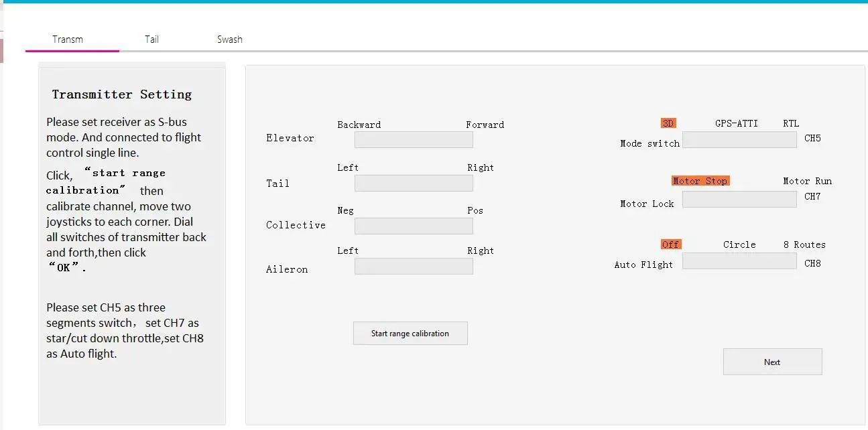868x430 pixels.
Task: Click the Mode switch CH5 bar
Action: (x=739, y=139)
